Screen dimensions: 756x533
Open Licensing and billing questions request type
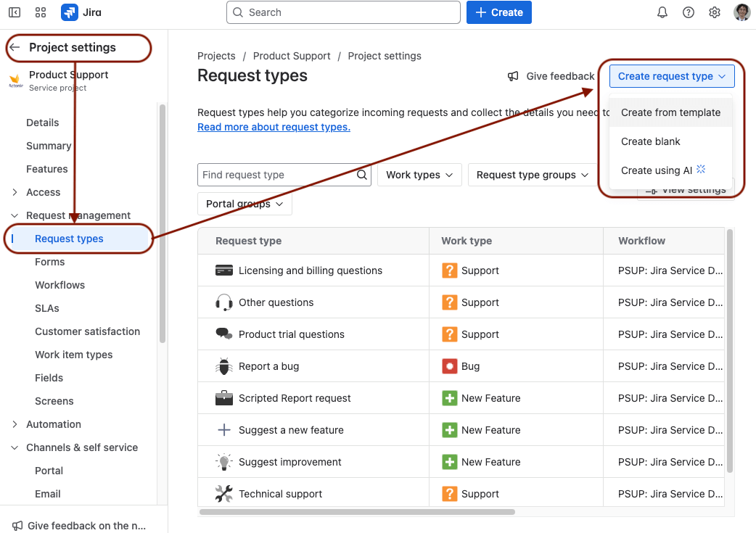(x=310, y=270)
